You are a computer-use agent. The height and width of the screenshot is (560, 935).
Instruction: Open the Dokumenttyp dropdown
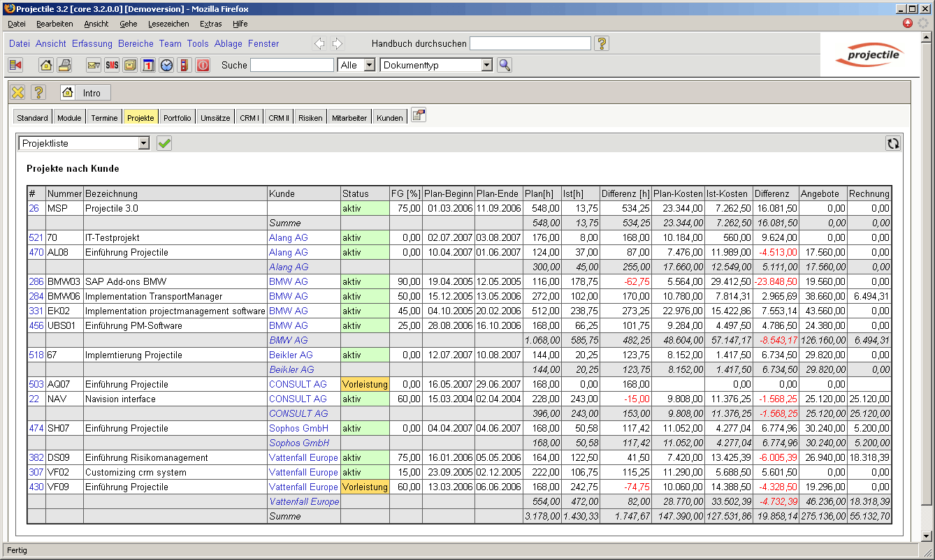(x=487, y=65)
